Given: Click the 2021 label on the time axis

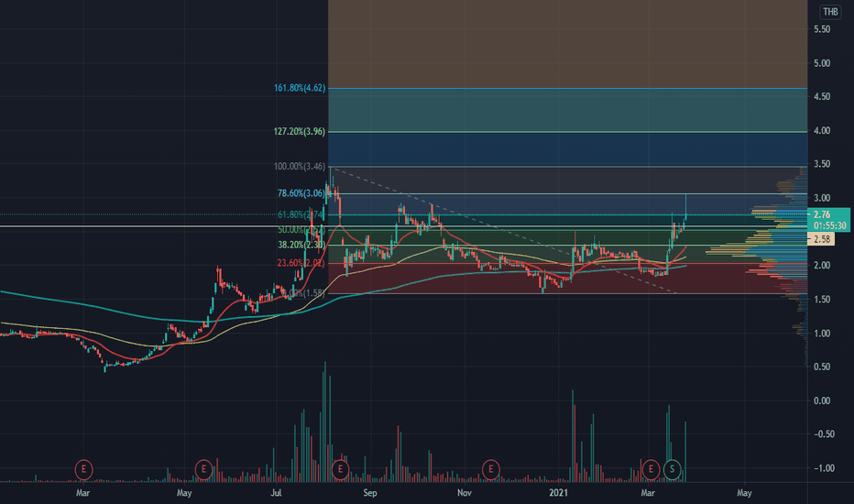Looking at the screenshot, I should tap(558, 493).
